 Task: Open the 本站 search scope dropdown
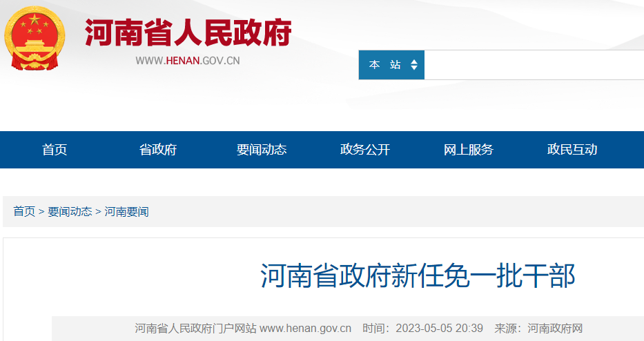click(x=391, y=65)
